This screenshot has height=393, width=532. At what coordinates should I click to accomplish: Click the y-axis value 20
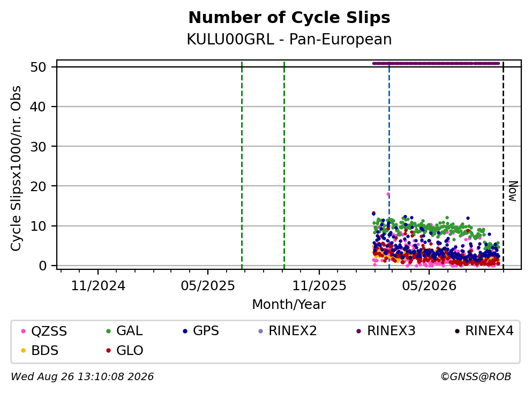point(38,186)
